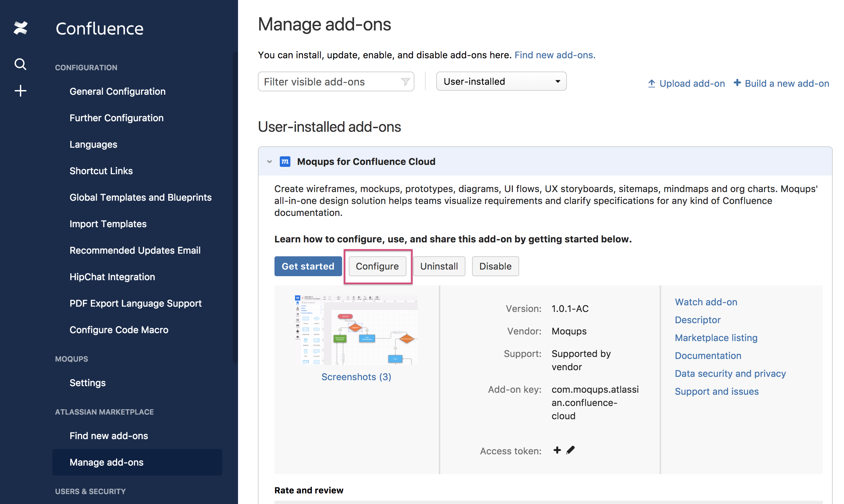Image resolution: width=844 pixels, height=504 pixels.
Task: Select Manage add-ons menu item
Action: [x=106, y=461]
